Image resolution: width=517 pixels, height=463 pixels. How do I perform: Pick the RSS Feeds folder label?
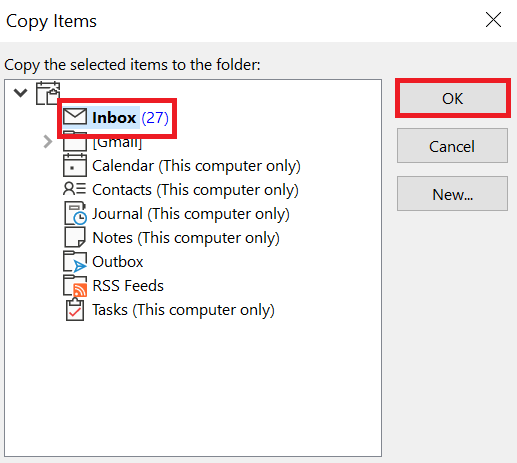pos(128,286)
